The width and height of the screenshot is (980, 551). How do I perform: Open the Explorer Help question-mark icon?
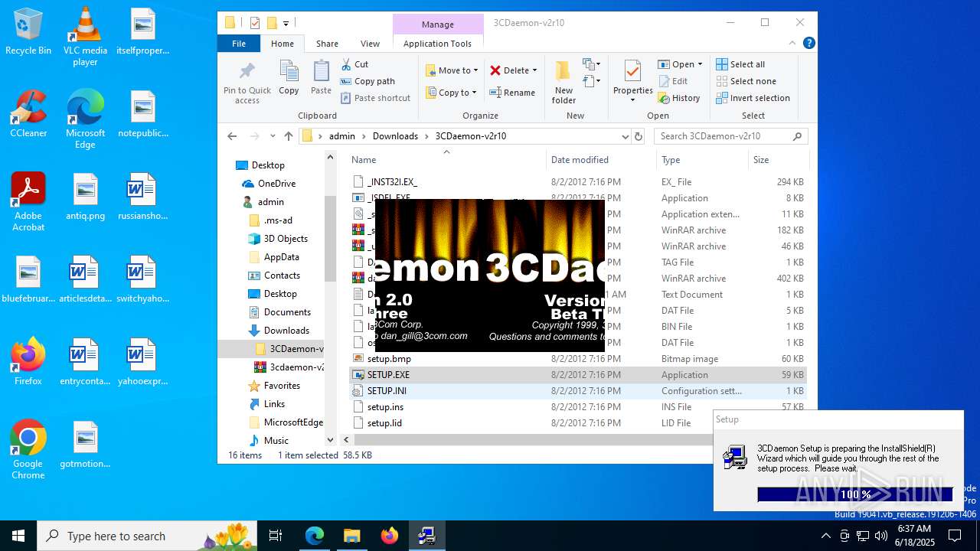(808, 44)
